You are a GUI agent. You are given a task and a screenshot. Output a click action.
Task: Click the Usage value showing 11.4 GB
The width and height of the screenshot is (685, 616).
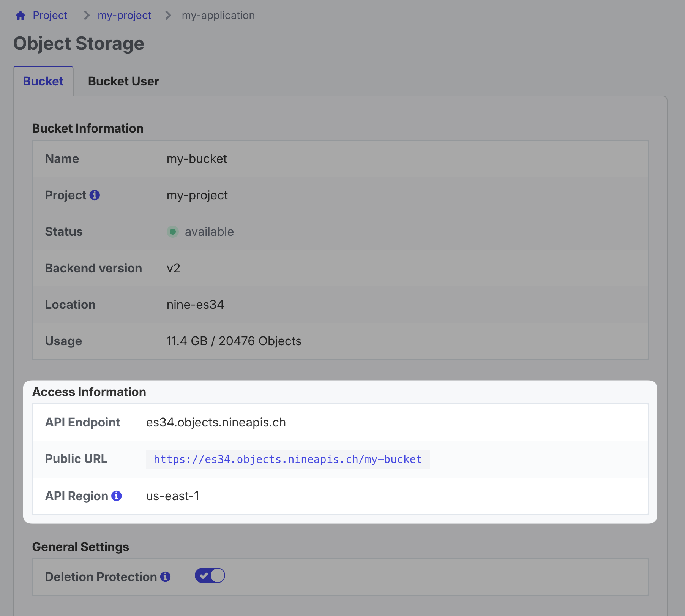pyautogui.click(x=234, y=341)
